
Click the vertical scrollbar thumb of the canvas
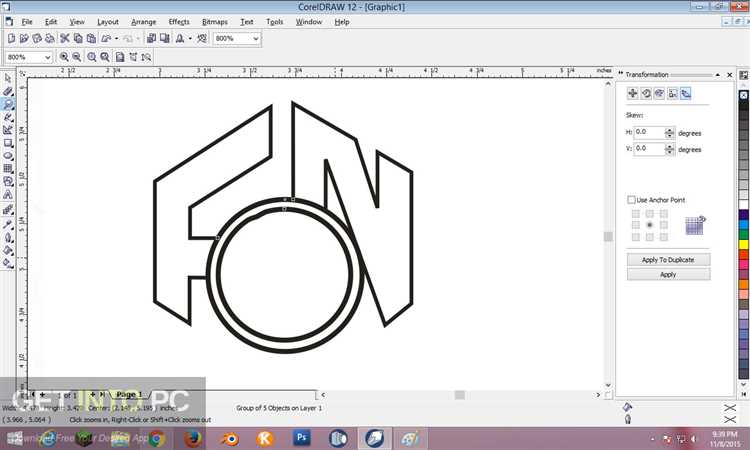coord(608,236)
